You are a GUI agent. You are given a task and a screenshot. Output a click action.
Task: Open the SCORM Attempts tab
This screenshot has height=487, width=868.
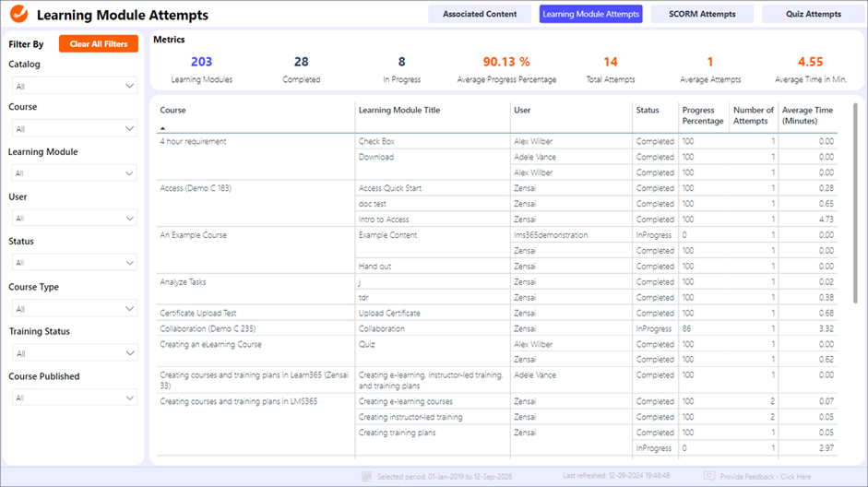click(702, 14)
